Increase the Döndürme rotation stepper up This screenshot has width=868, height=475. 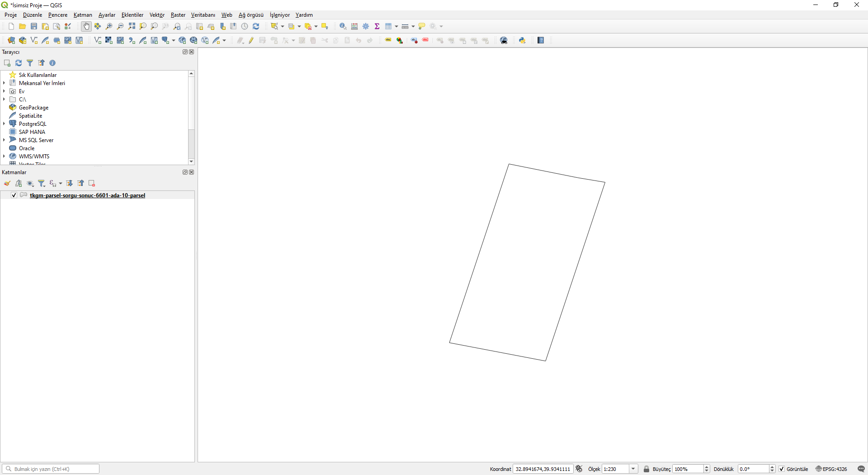tap(772, 467)
